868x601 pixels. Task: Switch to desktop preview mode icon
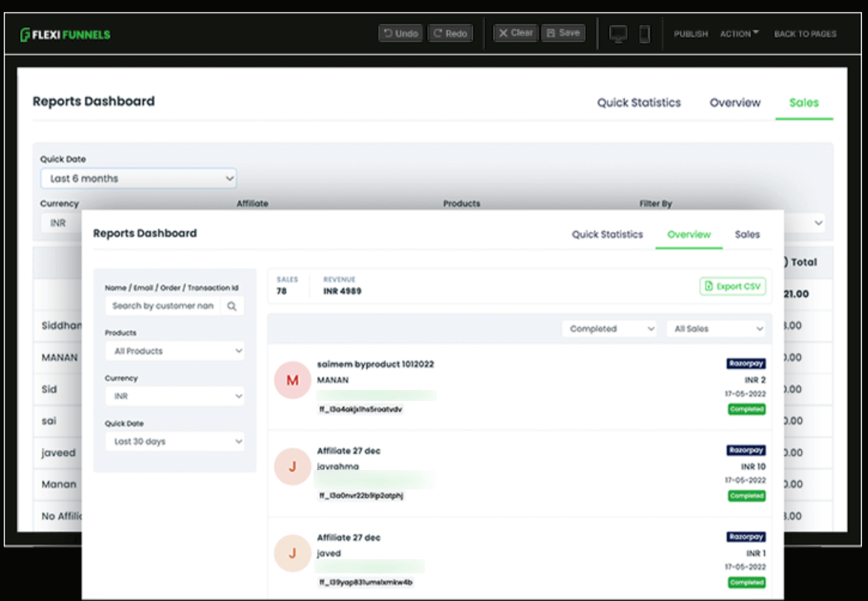(618, 32)
